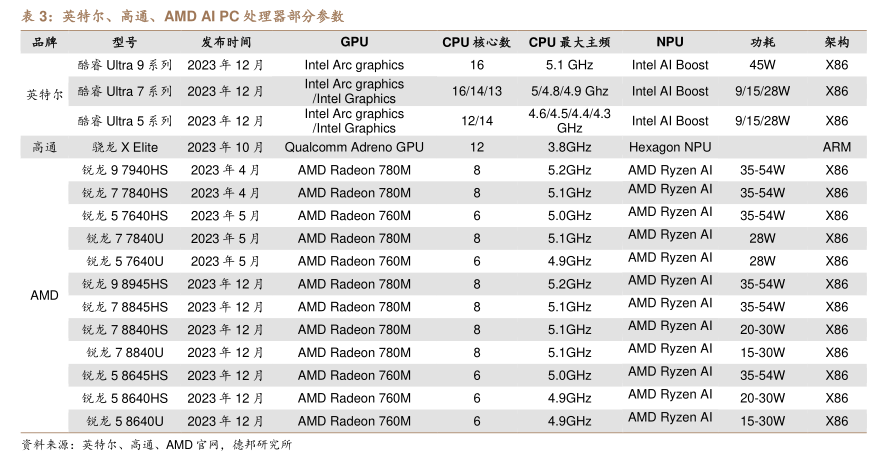Select the 骁龙 X Elite model cell
This screenshot has height=462, width=884.
point(125,147)
